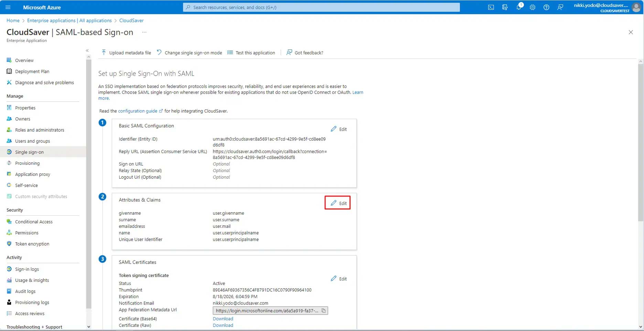This screenshot has width=644, height=331.
Task: Edit the Attributes & Claims section
Action: click(338, 203)
